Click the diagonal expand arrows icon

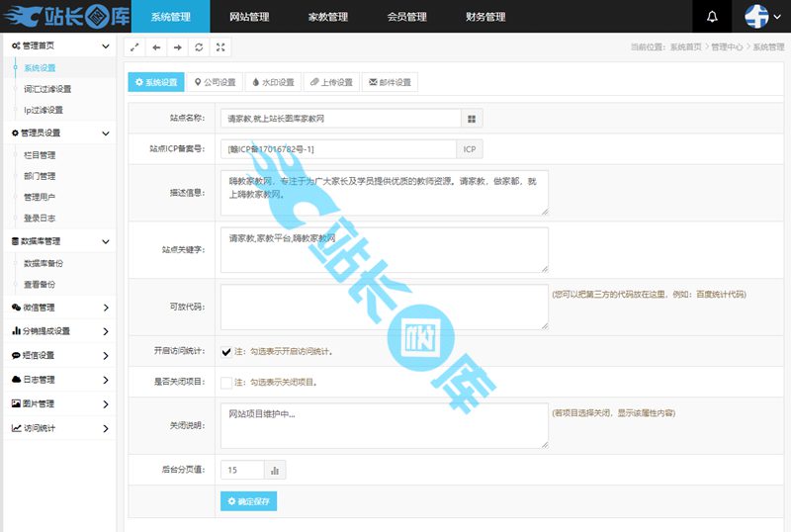[135, 46]
